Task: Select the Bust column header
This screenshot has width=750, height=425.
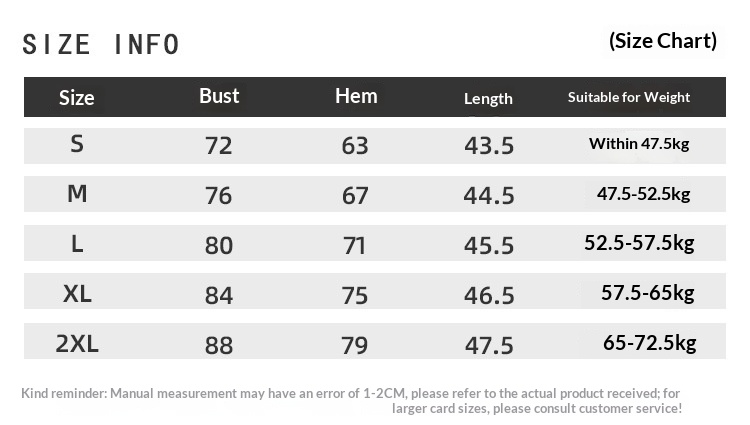Action: [x=219, y=96]
